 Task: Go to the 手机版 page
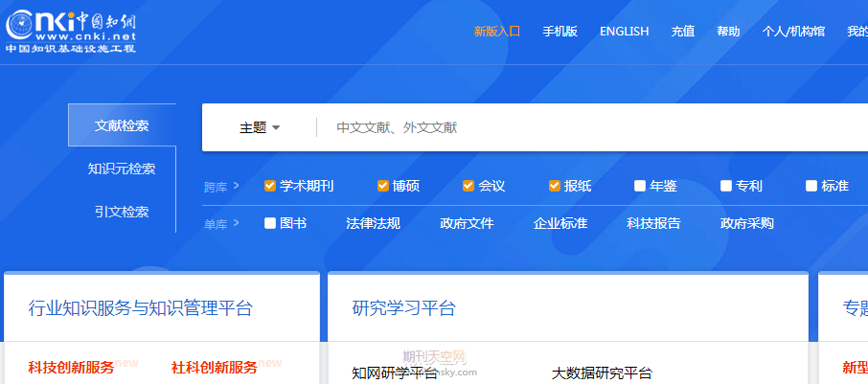click(560, 32)
